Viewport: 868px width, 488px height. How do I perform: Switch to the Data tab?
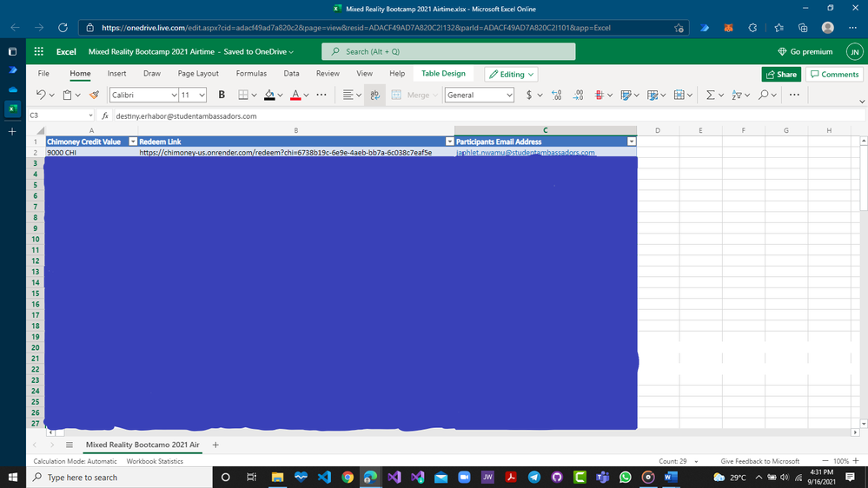291,73
